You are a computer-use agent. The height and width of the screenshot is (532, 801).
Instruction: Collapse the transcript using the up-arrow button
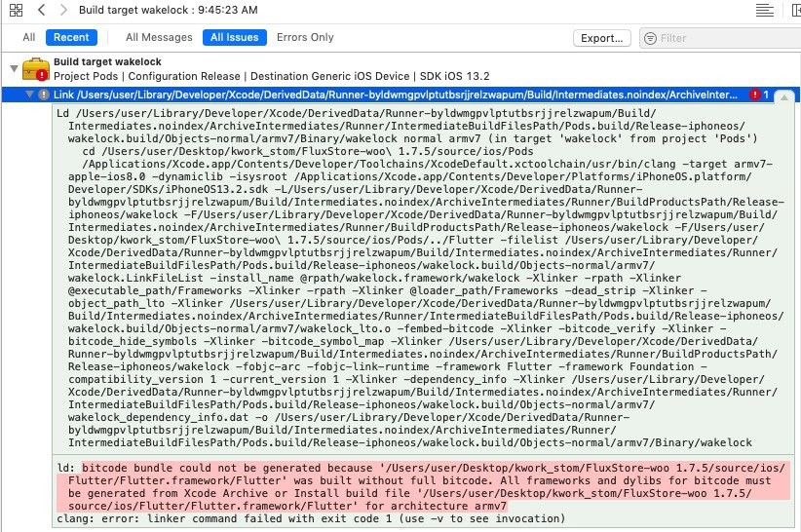[x=783, y=96]
